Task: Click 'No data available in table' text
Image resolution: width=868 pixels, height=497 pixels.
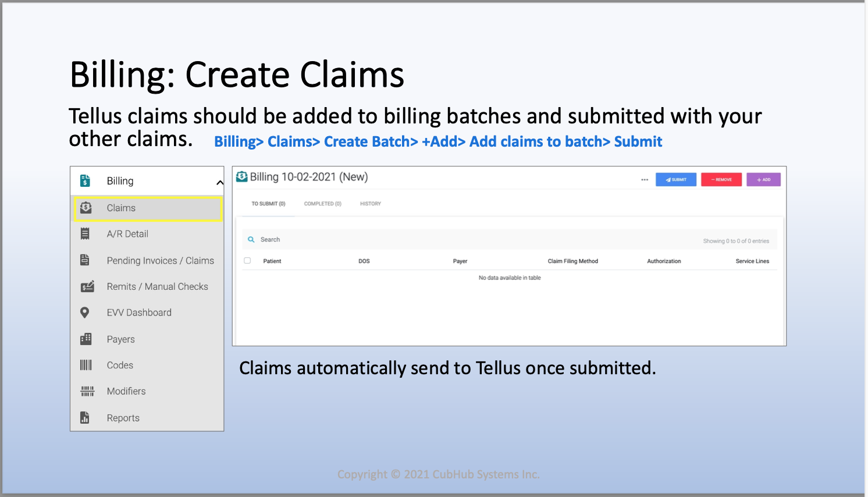Action: [x=510, y=278]
